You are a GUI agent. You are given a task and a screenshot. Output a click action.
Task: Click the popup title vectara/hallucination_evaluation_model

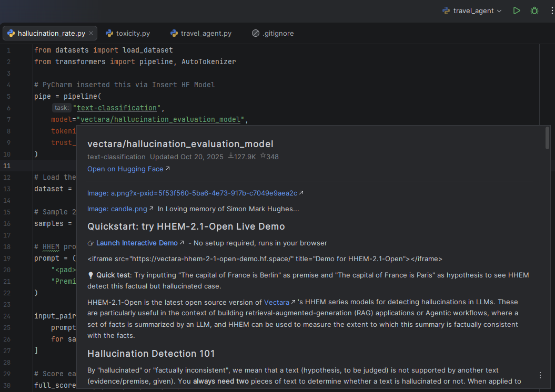click(180, 144)
